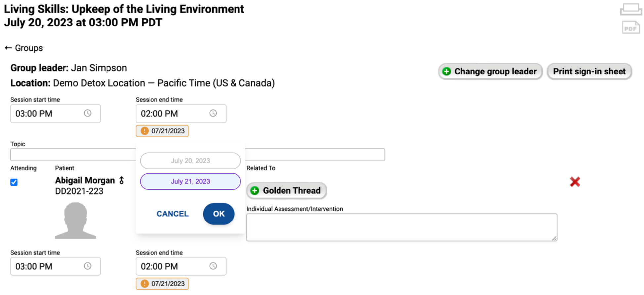The image size is (644, 295).
Task: Export page using the PDF icon
Action: [630, 28]
